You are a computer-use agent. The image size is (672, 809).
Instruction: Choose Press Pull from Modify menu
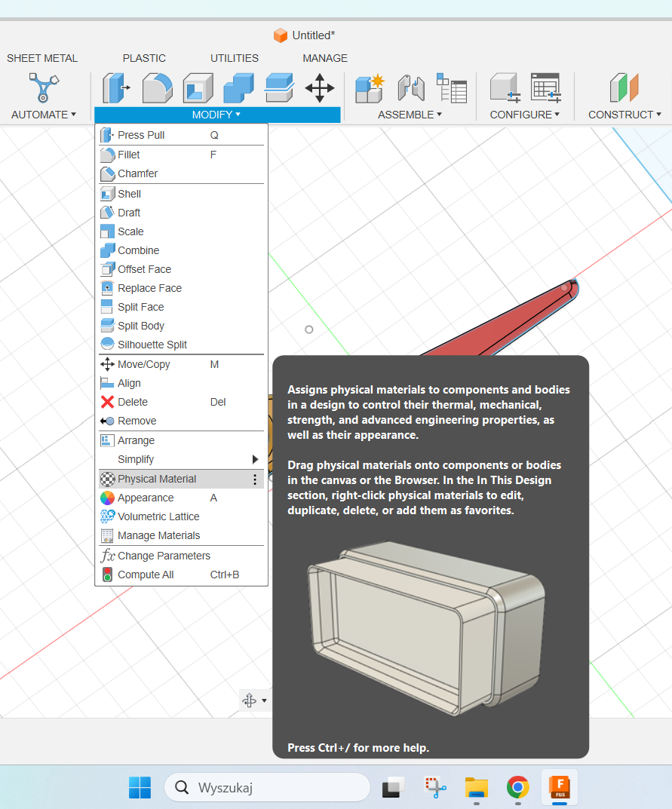pos(181,135)
